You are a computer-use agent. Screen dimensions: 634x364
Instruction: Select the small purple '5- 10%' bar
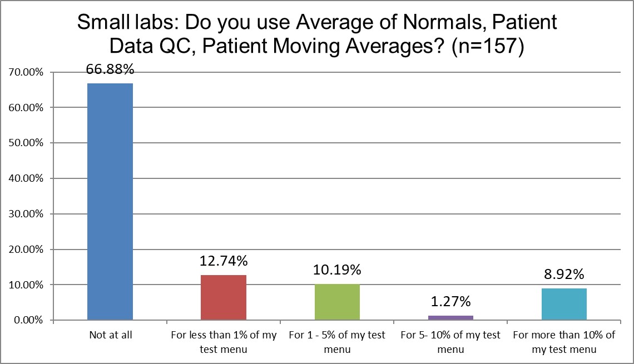click(x=450, y=318)
